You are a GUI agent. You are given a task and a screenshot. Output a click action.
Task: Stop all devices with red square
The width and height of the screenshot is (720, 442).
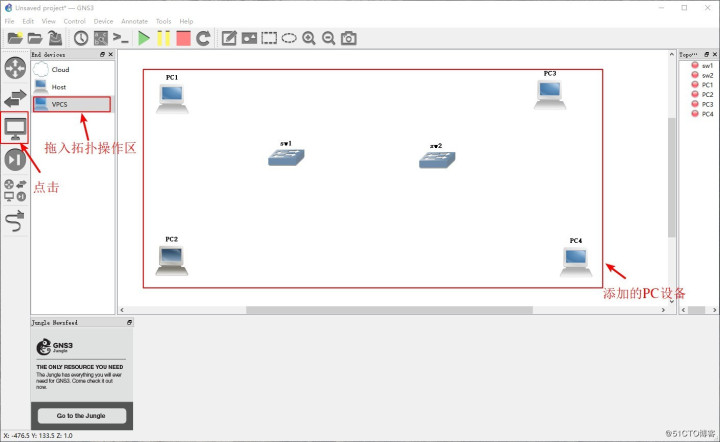(183, 38)
